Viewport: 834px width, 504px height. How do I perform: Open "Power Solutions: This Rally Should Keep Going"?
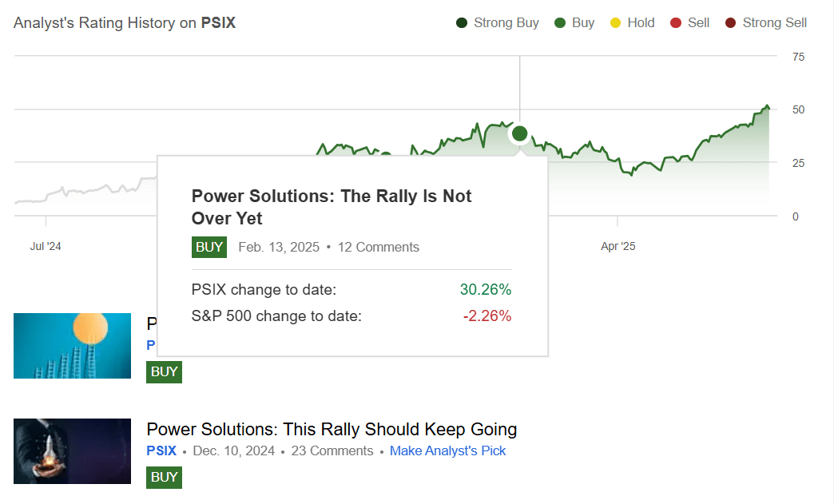[332, 430]
